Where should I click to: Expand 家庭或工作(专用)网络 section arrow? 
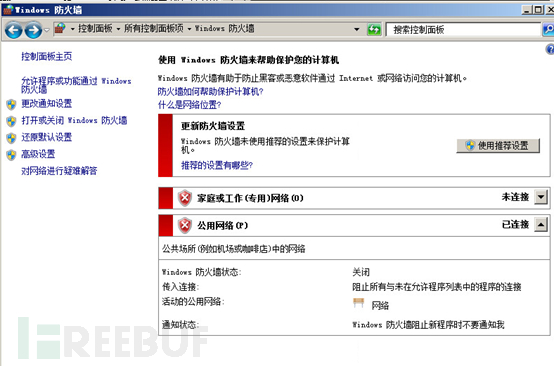pyautogui.click(x=541, y=197)
